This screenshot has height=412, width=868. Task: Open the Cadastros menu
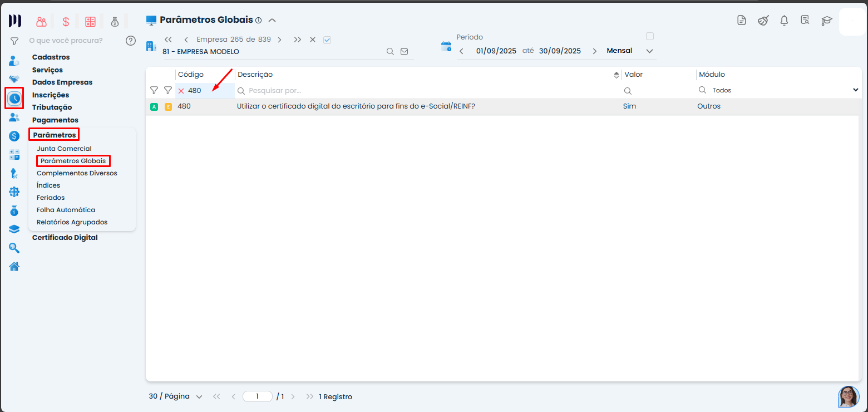pyautogui.click(x=51, y=57)
